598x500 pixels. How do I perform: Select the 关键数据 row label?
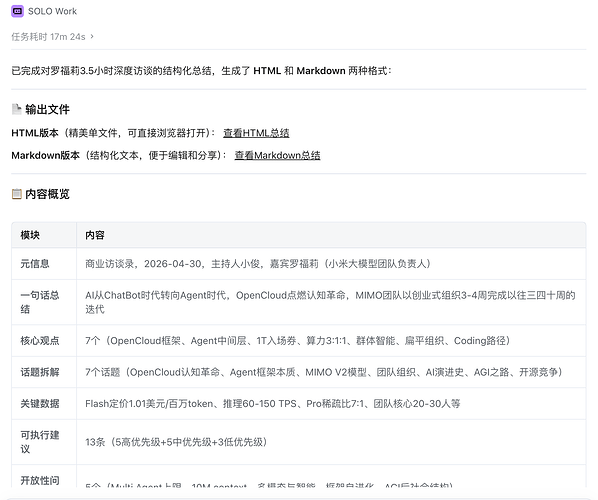pos(40,404)
